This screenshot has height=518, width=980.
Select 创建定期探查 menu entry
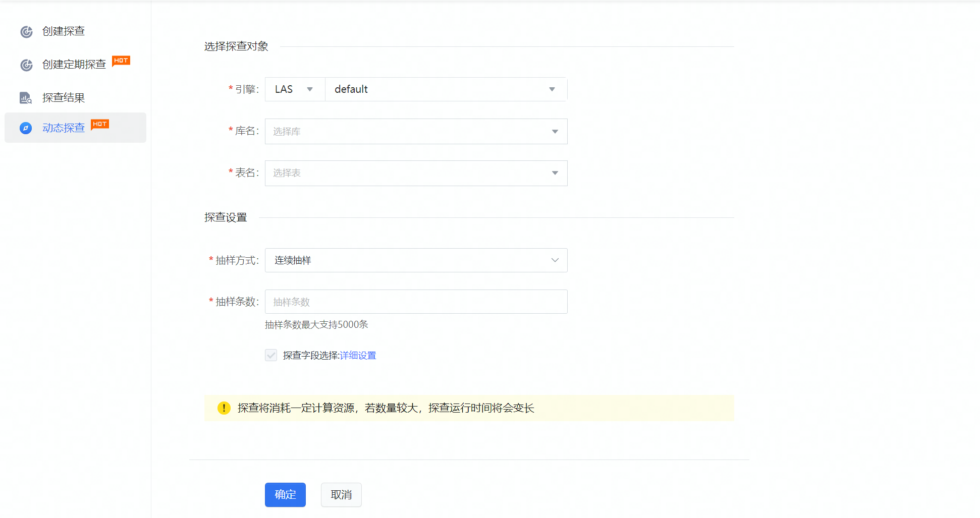74,65
